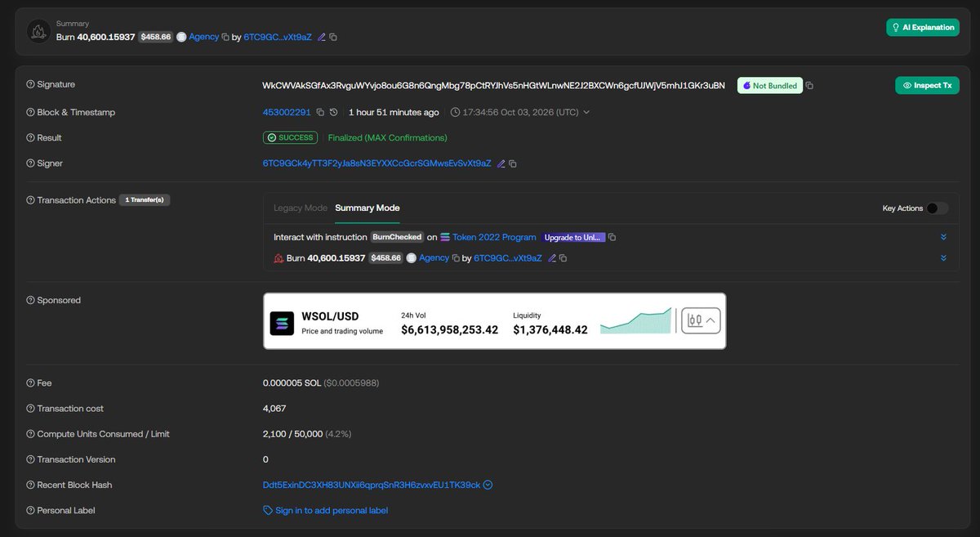This screenshot has width=980, height=537.
Task: Click the WSOL/USD pair title
Action: coord(330,316)
